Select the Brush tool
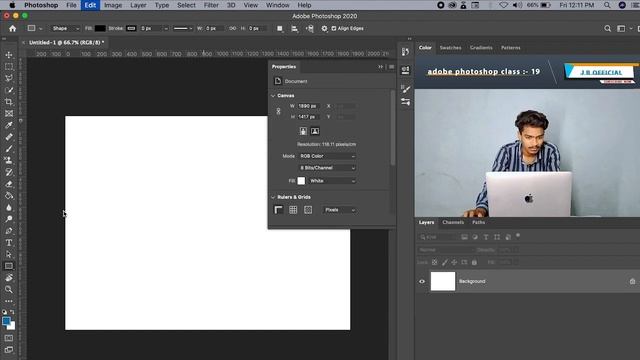This screenshot has height=360, width=640. tap(9, 149)
